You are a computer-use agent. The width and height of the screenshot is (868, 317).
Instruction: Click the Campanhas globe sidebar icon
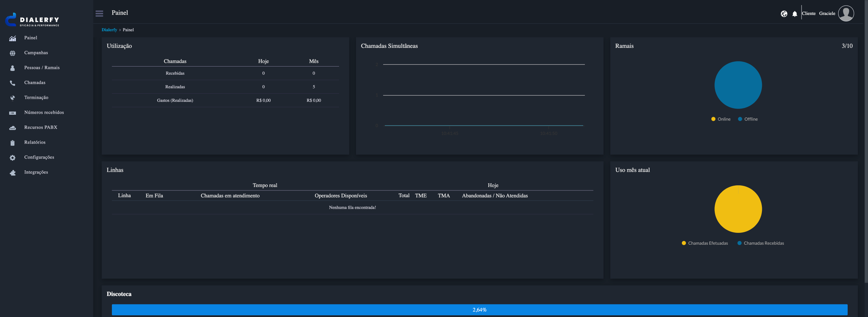pos(13,53)
